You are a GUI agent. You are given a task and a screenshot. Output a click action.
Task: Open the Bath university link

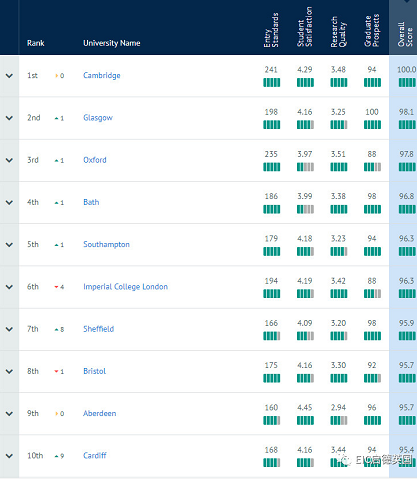91,202
